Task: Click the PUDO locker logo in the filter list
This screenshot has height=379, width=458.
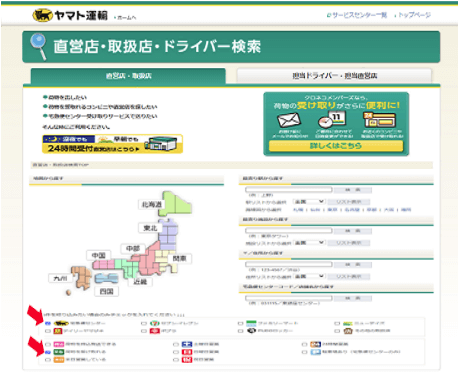Action: 251,331
